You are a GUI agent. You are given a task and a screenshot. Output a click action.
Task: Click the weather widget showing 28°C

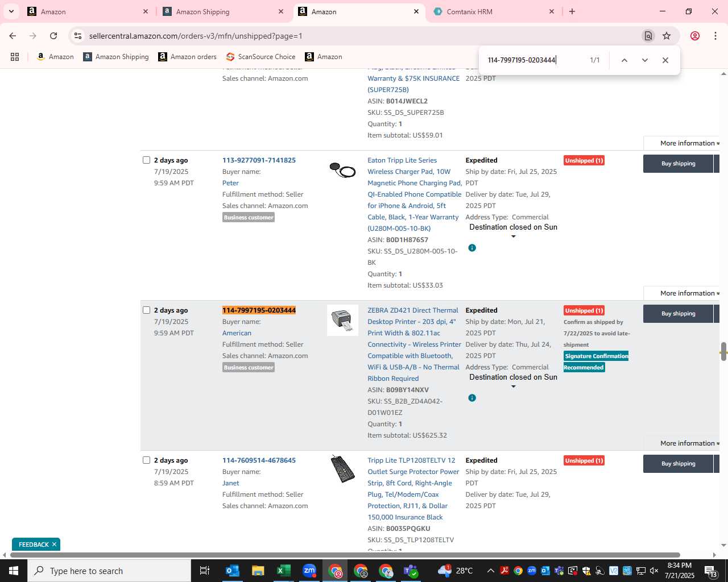(456, 571)
